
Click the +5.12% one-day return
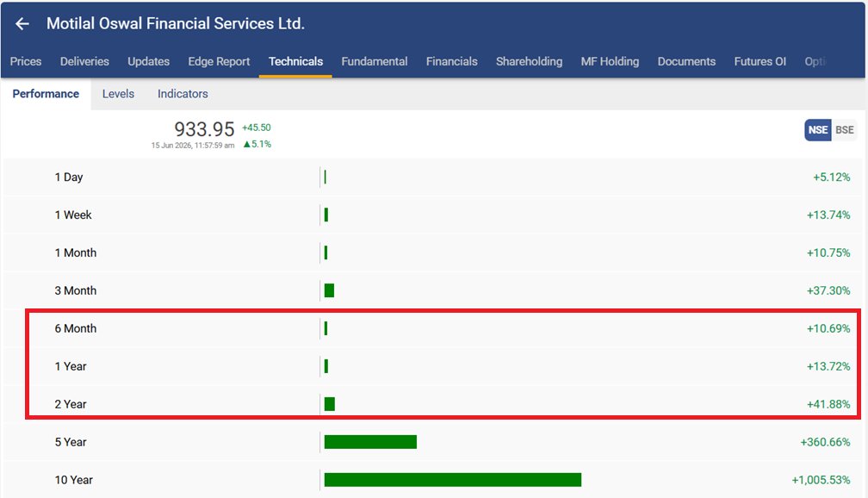832,177
